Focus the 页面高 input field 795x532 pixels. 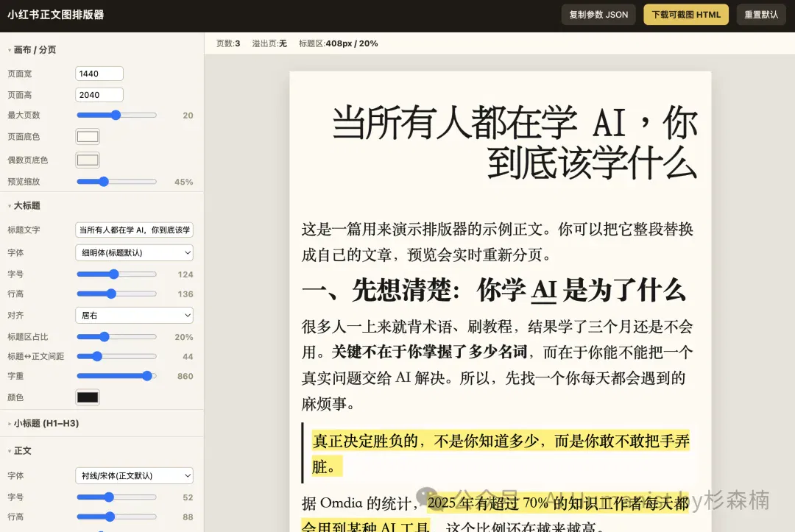(x=99, y=95)
